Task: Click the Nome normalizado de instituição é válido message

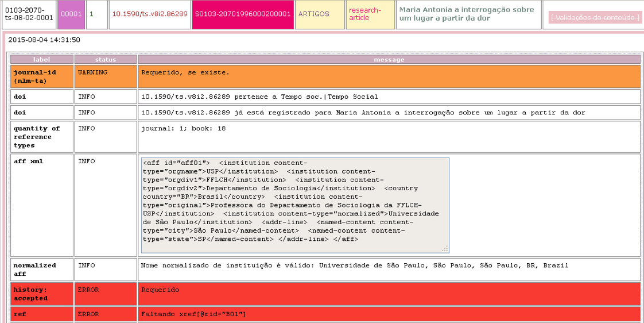Action: pos(389,270)
